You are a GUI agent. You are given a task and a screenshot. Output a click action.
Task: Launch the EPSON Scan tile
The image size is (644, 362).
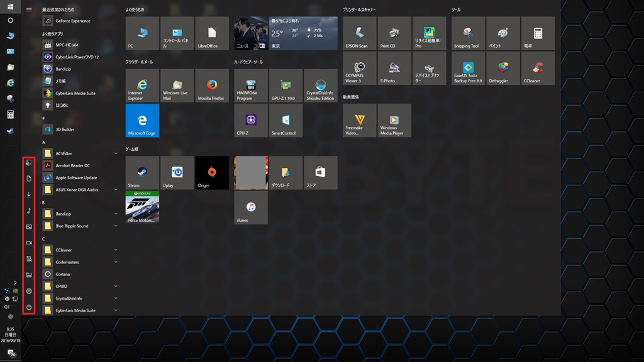[359, 33]
